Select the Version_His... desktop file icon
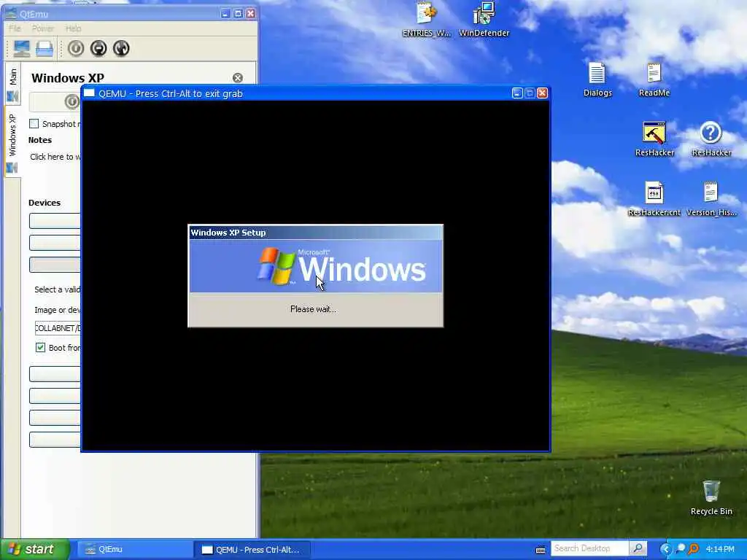 tap(711, 200)
